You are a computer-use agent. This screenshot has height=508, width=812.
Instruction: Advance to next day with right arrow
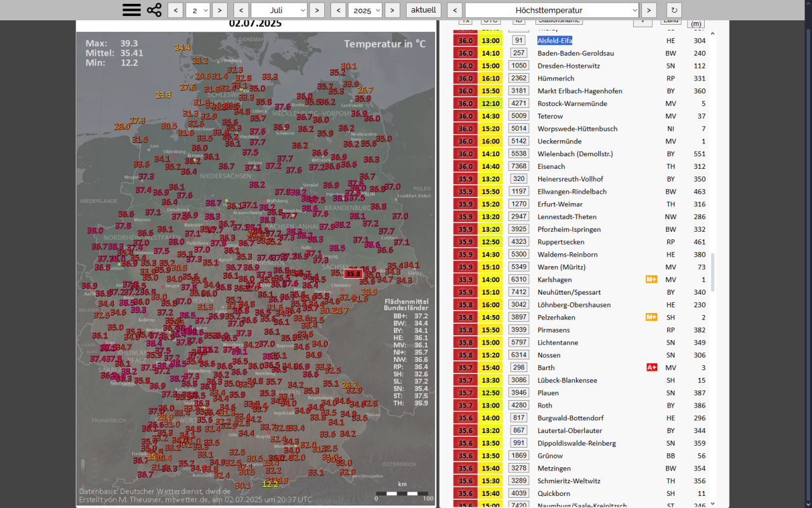[x=219, y=10]
